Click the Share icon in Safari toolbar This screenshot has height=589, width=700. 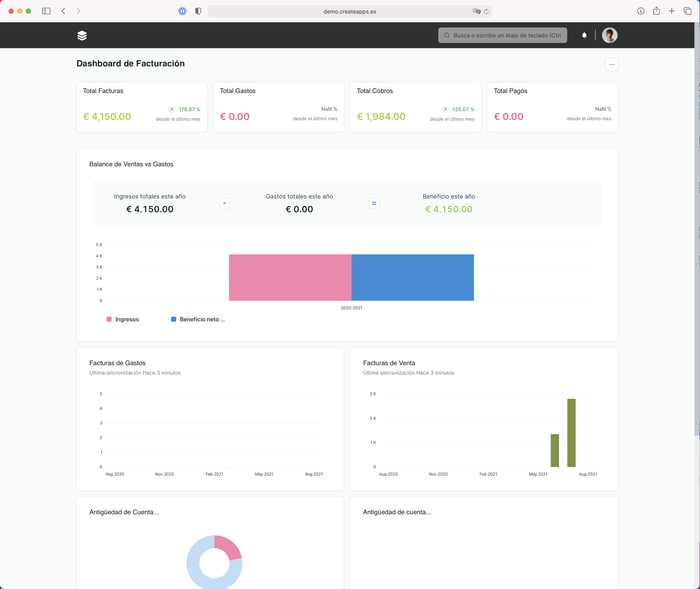tap(656, 11)
